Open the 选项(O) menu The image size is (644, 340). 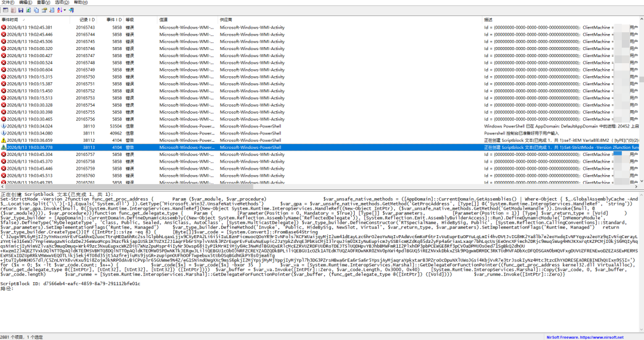tap(62, 2)
